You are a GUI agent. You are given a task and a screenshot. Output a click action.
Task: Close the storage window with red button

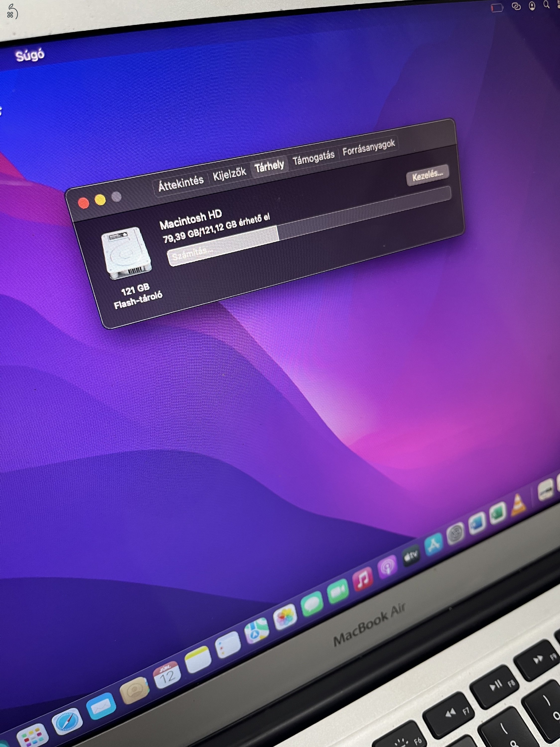(x=83, y=203)
